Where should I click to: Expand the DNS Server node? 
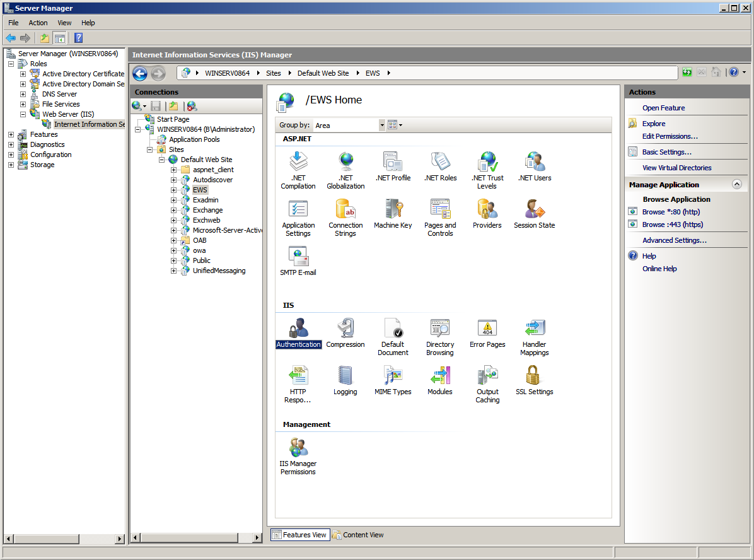[23, 94]
